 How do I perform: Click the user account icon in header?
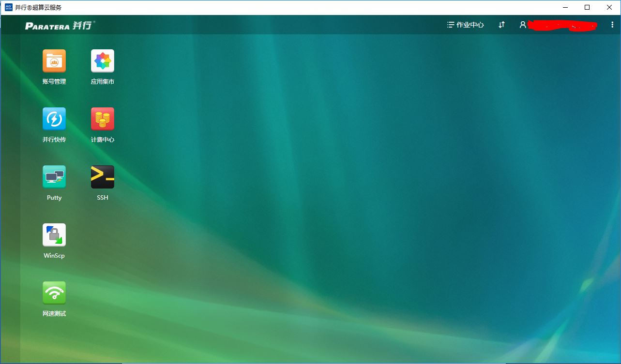tap(523, 25)
